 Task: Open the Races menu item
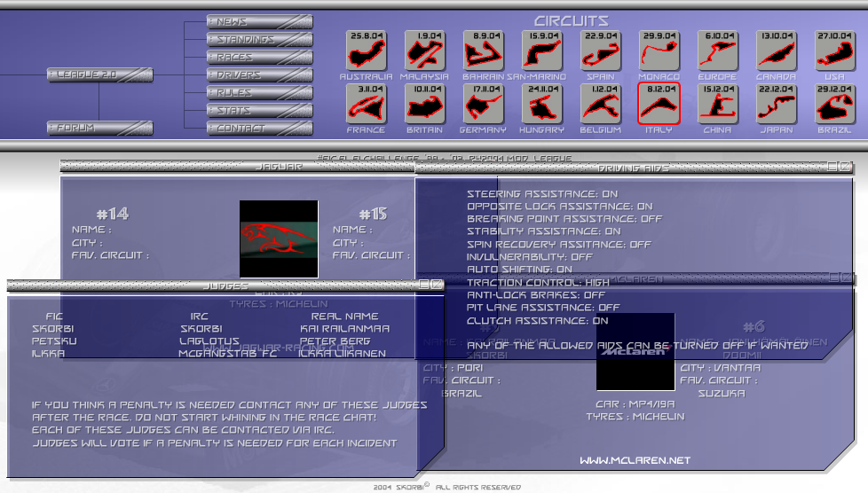point(260,57)
